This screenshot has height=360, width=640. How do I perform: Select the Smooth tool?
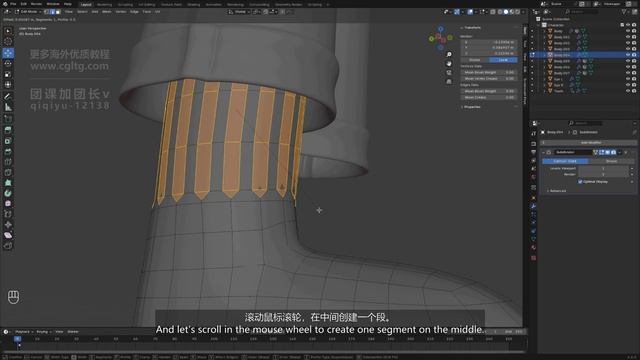tap(8, 203)
